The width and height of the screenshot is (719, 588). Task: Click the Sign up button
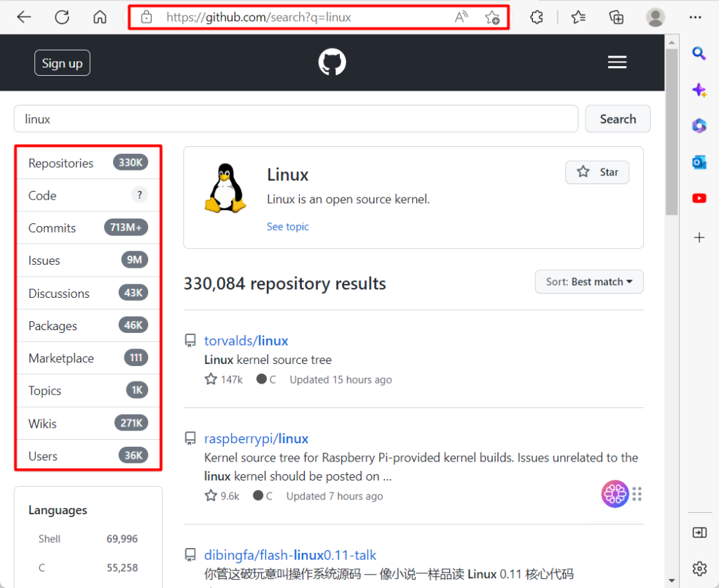[62, 63]
